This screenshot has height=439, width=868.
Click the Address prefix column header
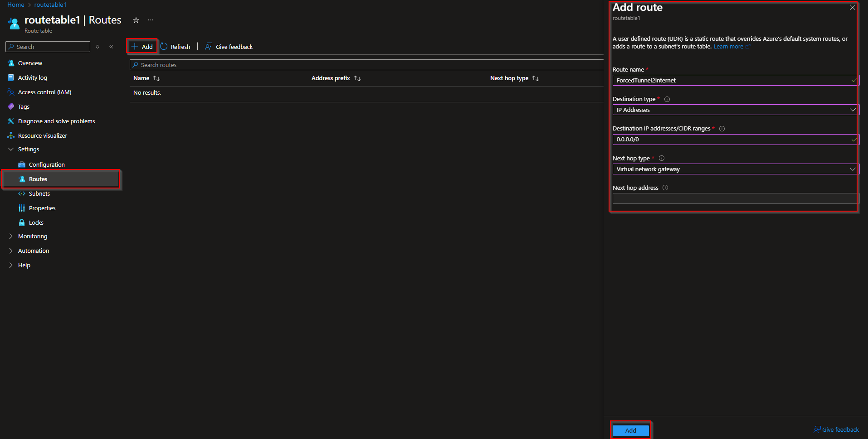coord(331,78)
